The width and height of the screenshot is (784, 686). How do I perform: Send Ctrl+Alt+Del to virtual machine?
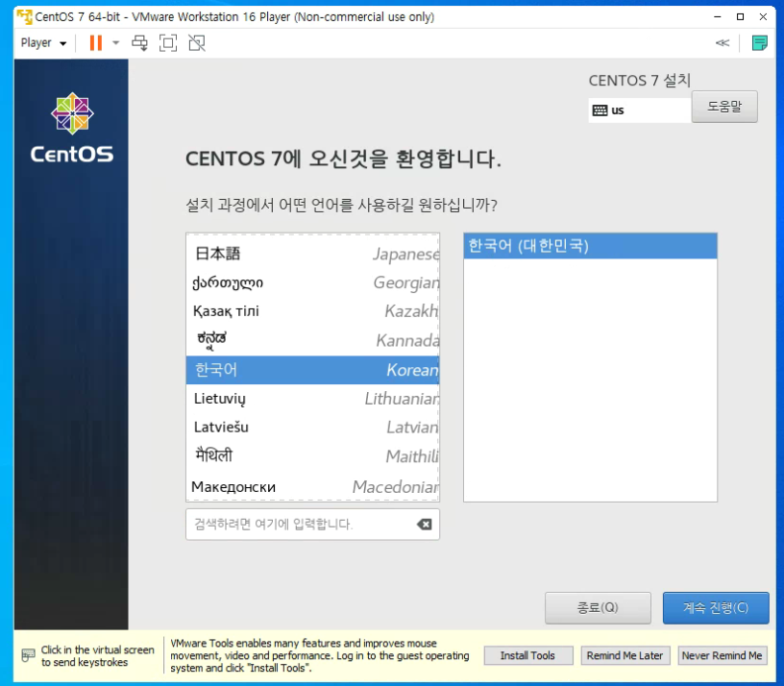point(139,43)
